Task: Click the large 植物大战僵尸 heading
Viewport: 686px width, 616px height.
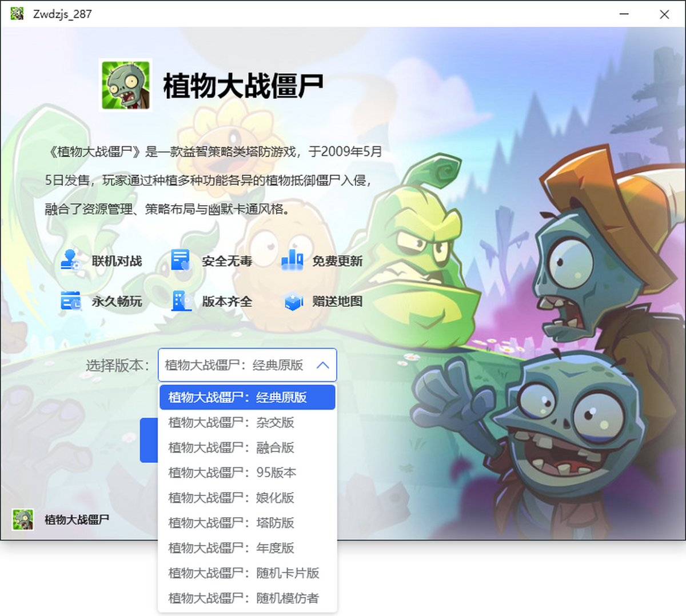Action: pos(244,86)
